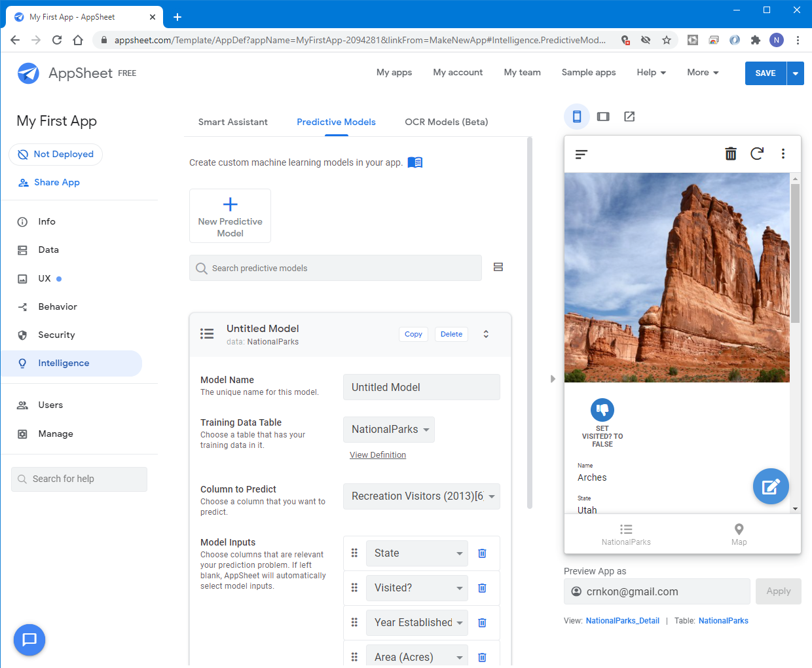Click the View Definition link
The width and height of the screenshot is (812, 668).
click(378, 455)
